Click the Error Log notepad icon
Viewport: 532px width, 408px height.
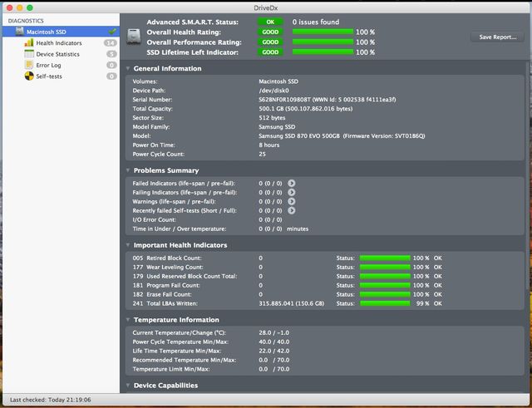(29, 65)
